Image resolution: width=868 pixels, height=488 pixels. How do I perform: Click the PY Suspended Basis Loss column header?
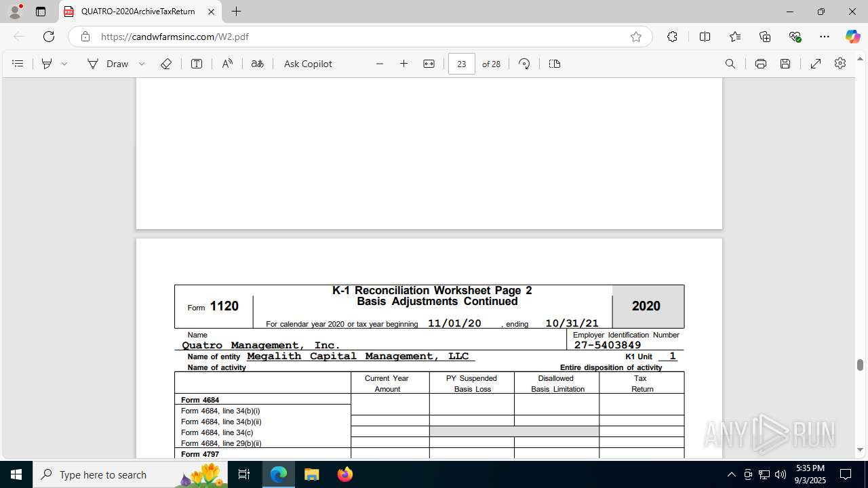pyautogui.click(x=472, y=384)
